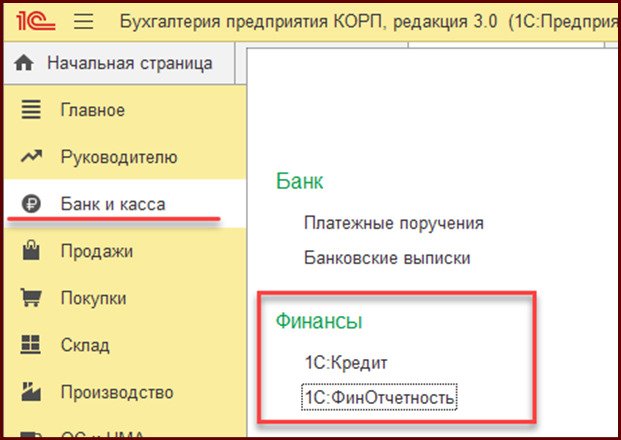Click the Покупки cart icon
Screen dimensions: 621x440
32,298
